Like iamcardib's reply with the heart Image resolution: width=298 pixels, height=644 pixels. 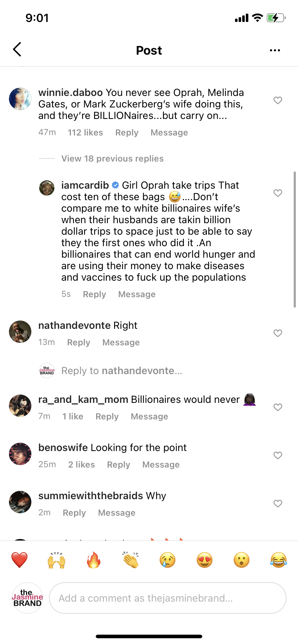277,193
